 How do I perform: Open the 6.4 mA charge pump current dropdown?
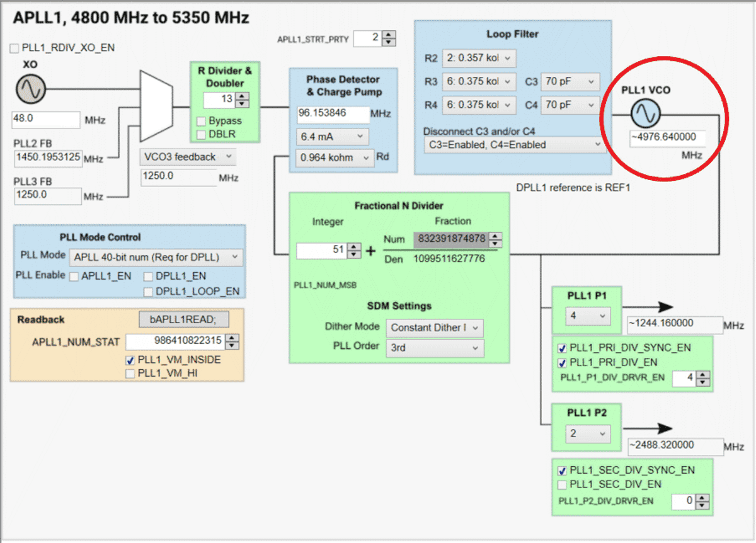point(332,136)
